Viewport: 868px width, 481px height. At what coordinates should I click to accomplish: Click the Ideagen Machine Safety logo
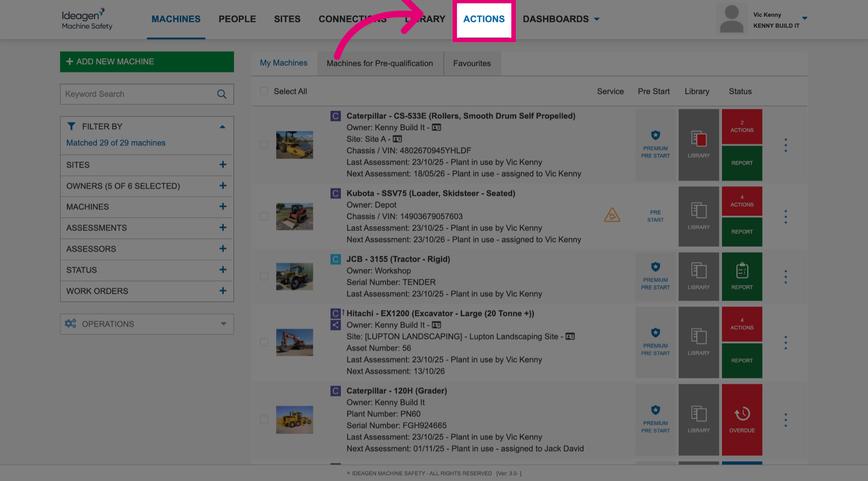(87, 19)
